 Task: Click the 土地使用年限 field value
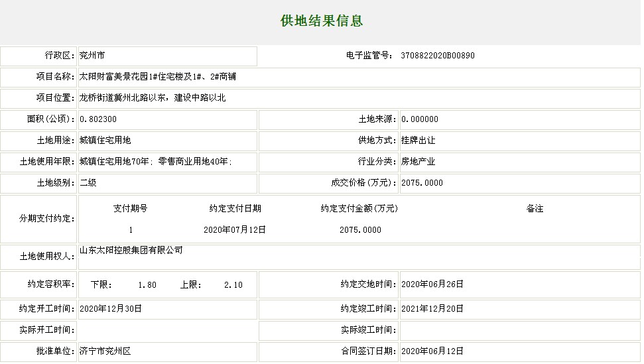[x=156, y=162]
